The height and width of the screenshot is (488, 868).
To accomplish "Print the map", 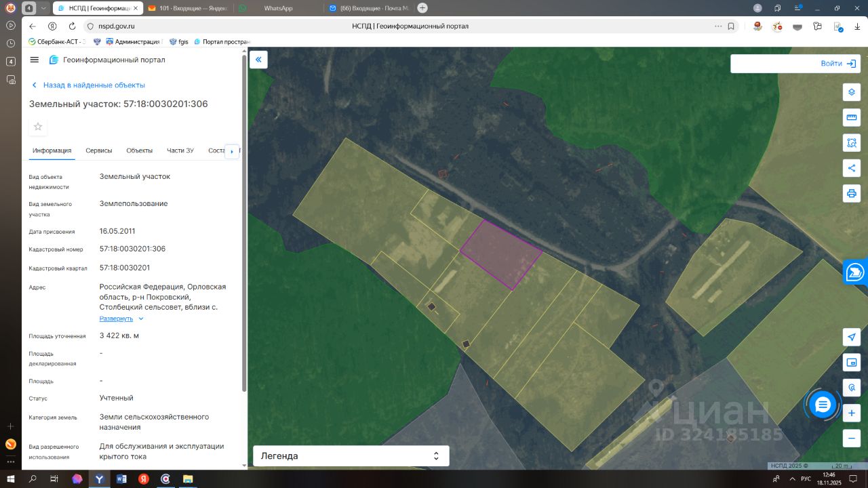I will [852, 193].
